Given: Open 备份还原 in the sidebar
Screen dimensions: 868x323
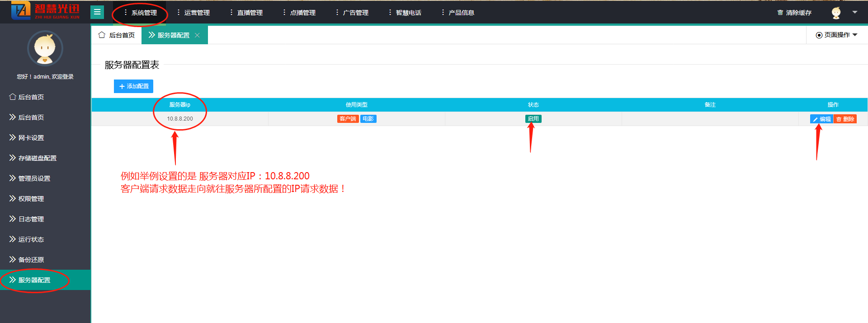Looking at the screenshot, I should click(31, 260).
